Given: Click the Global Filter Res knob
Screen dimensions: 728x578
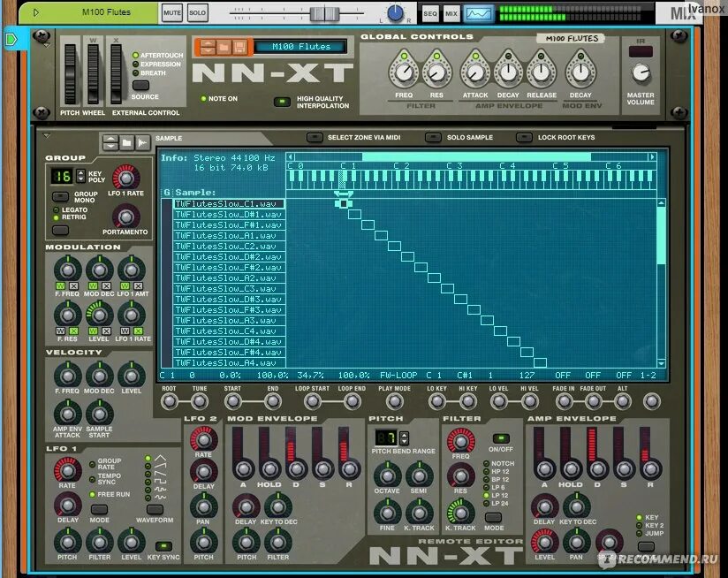Looking at the screenshot, I should pyautogui.click(x=436, y=72).
